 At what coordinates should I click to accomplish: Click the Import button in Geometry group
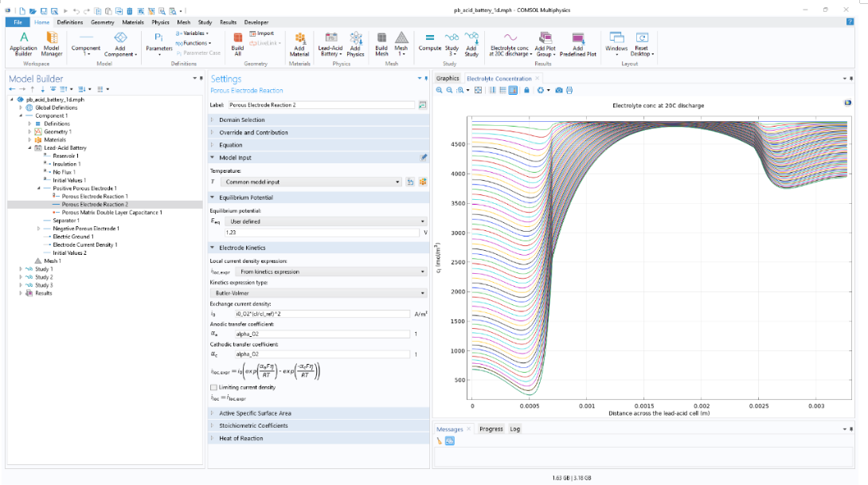pos(262,33)
